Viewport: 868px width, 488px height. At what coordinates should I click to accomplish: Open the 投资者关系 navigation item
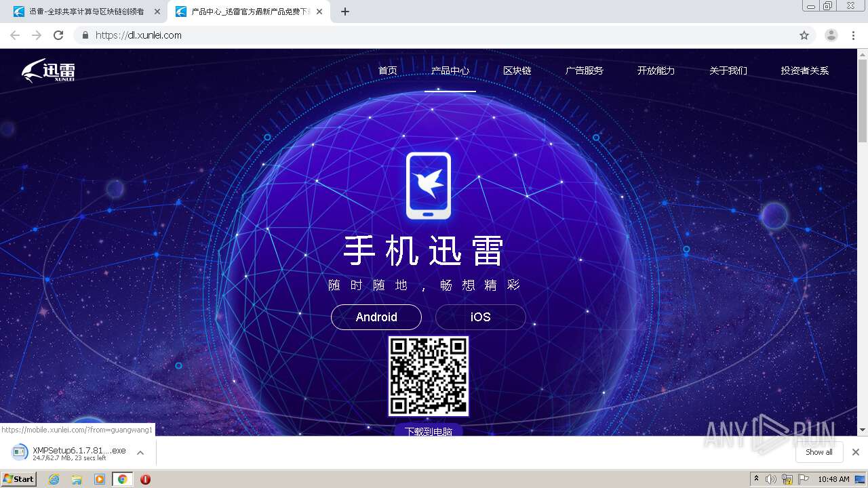pyautogui.click(x=805, y=70)
